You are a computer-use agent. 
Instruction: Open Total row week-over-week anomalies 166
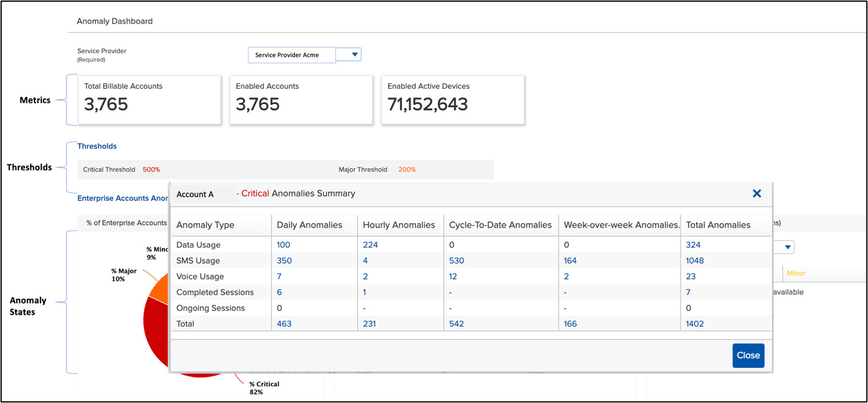pyautogui.click(x=570, y=324)
